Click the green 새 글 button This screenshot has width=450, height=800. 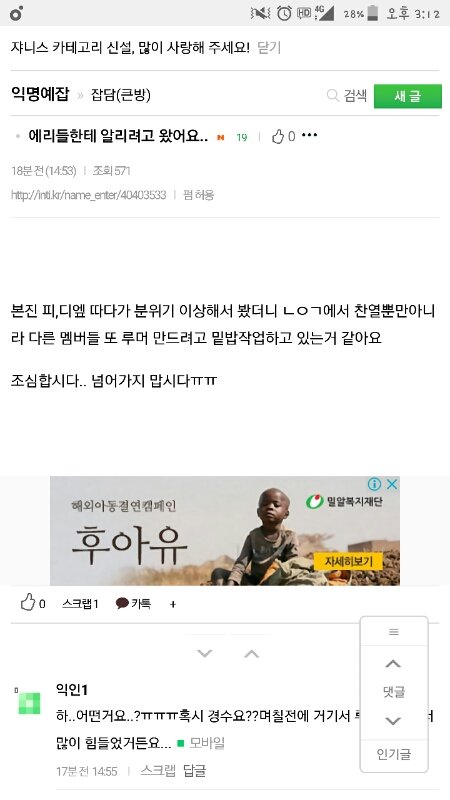408,96
